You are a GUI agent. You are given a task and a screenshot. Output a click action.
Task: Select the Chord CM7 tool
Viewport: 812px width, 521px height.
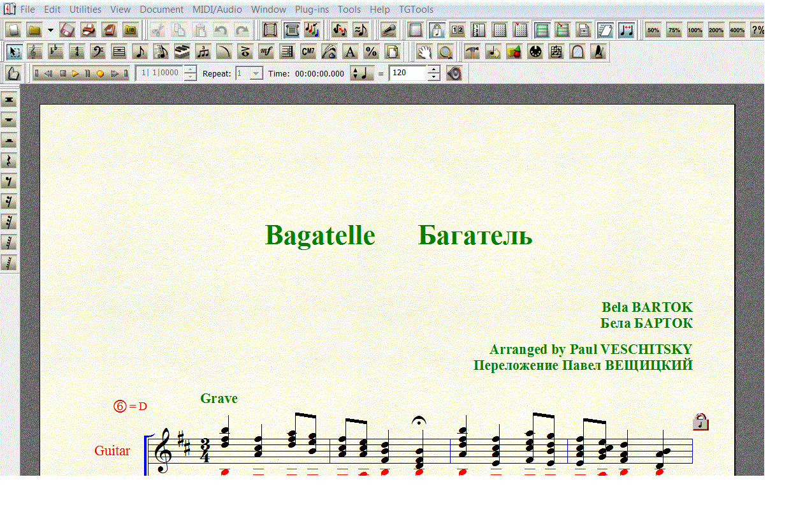point(308,52)
